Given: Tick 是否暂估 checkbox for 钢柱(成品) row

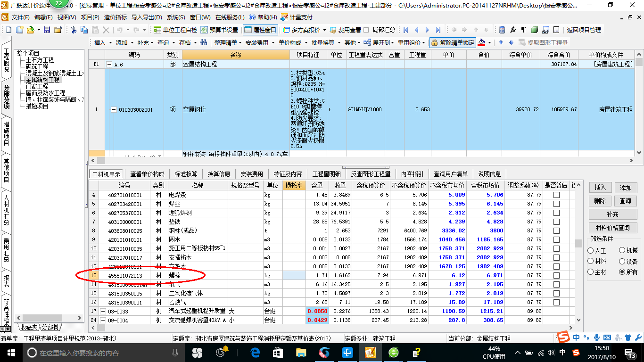Looking at the screenshot, I should point(556,230).
